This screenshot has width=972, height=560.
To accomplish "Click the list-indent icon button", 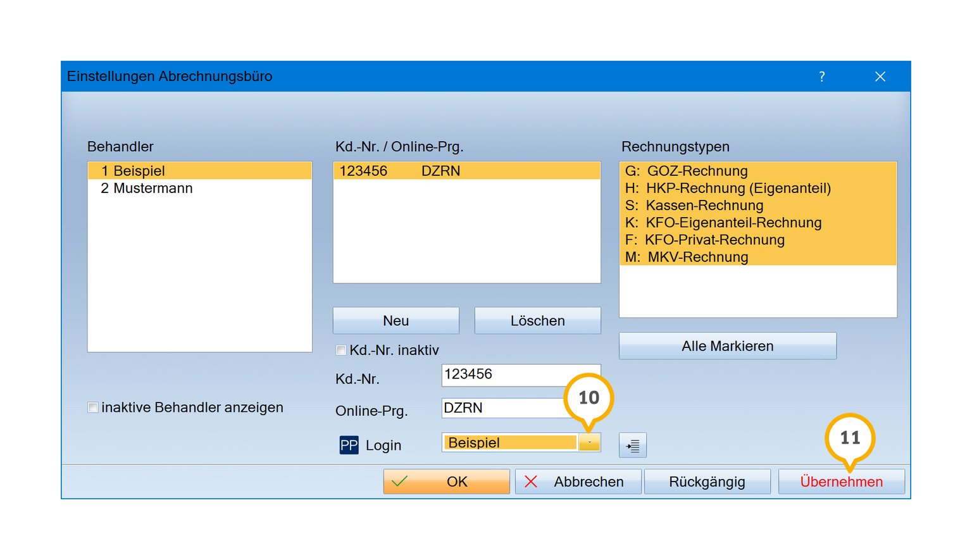I will [632, 445].
